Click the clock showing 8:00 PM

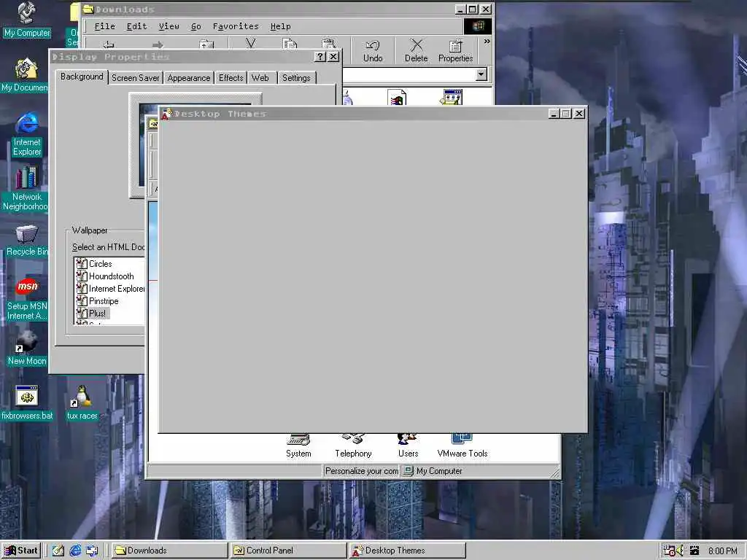(x=723, y=551)
